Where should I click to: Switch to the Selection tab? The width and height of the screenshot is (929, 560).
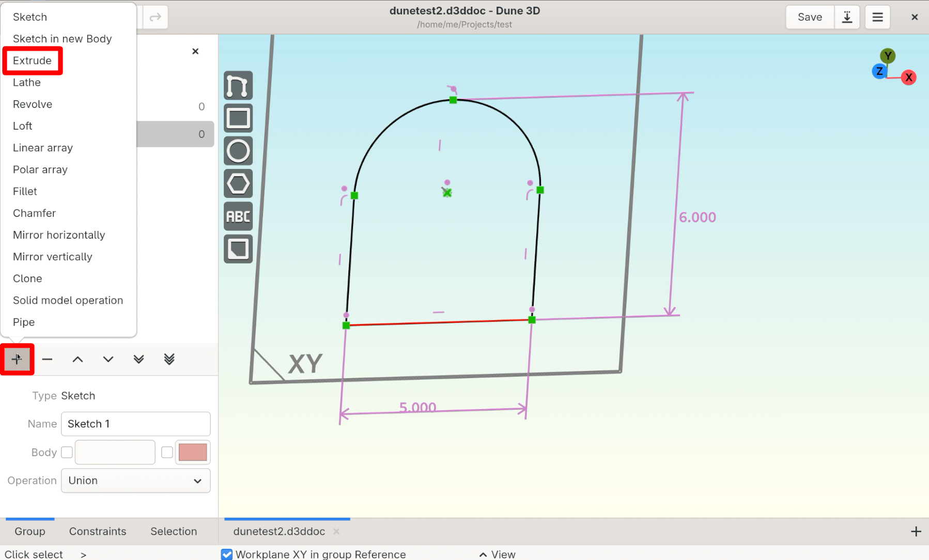pyautogui.click(x=174, y=531)
